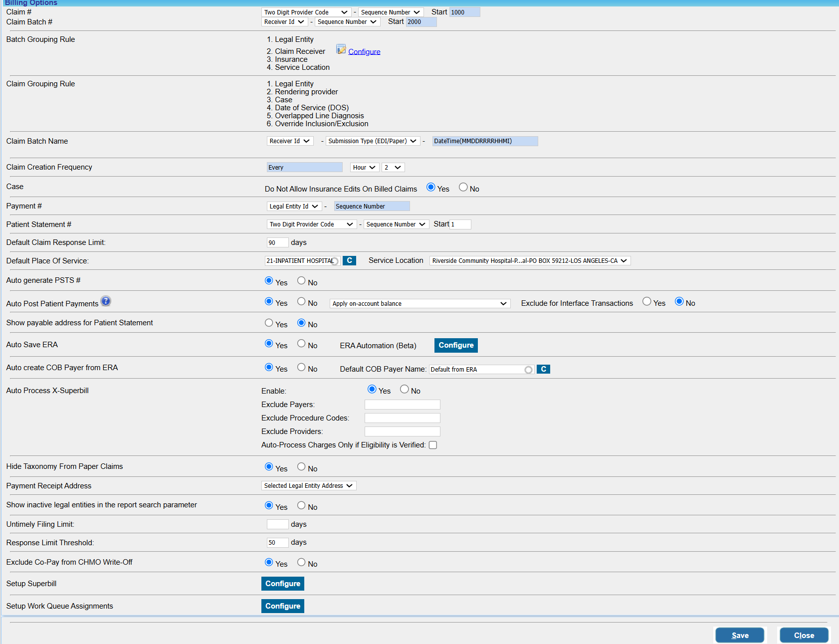
Task: Open the Hour frequency unit dropdown
Action: pos(364,168)
